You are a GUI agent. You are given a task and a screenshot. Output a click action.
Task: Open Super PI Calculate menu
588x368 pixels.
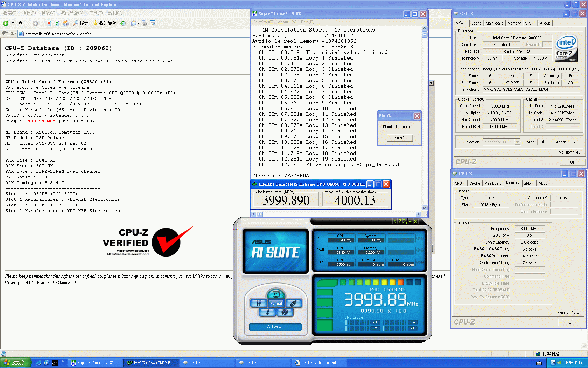point(263,22)
